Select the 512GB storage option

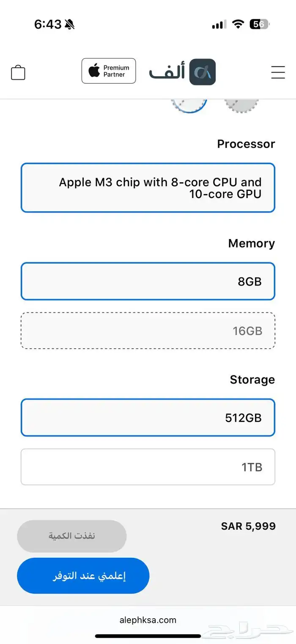point(148,418)
